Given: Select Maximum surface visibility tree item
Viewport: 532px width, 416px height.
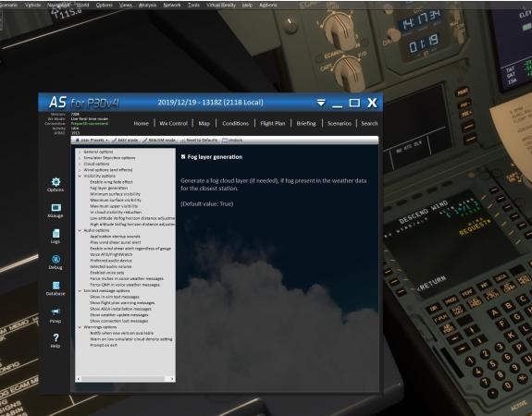Looking at the screenshot, I should (116, 201).
